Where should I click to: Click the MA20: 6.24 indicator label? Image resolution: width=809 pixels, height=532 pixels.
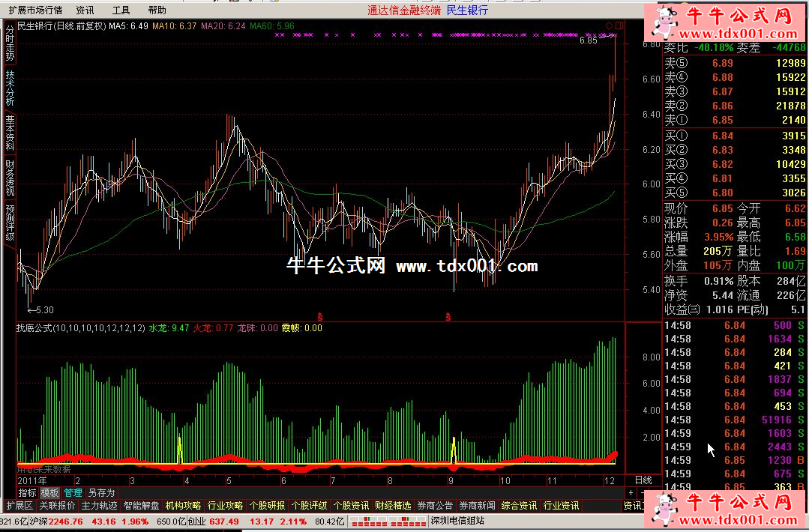click(223, 25)
